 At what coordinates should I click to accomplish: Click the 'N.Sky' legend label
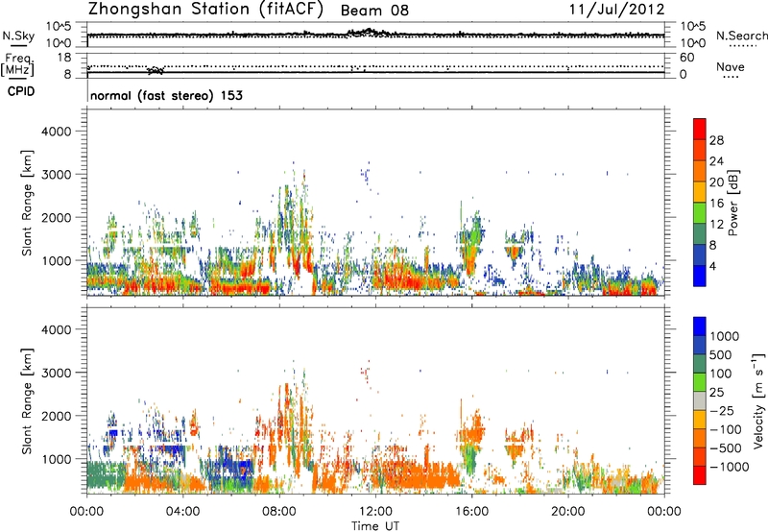pos(17,36)
